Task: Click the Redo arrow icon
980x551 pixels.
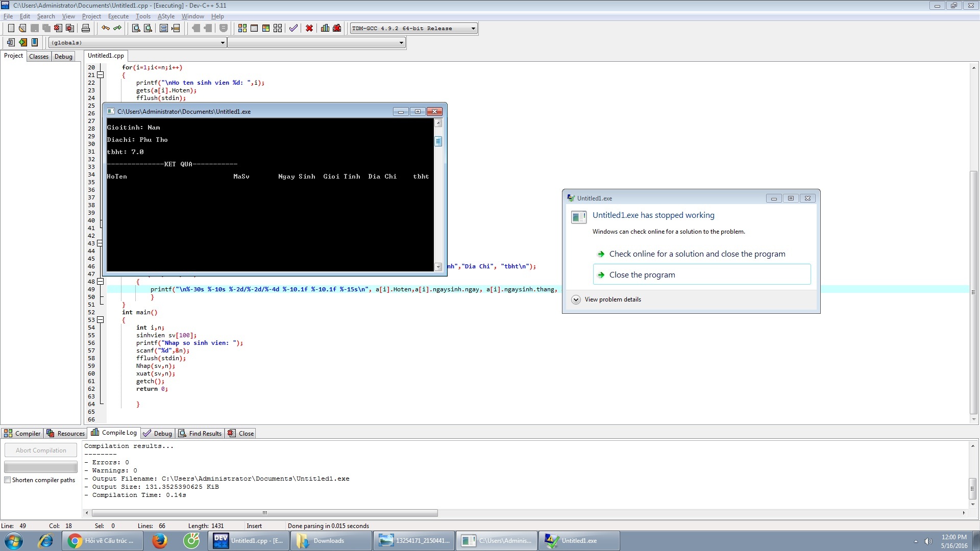Action: [x=117, y=28]
